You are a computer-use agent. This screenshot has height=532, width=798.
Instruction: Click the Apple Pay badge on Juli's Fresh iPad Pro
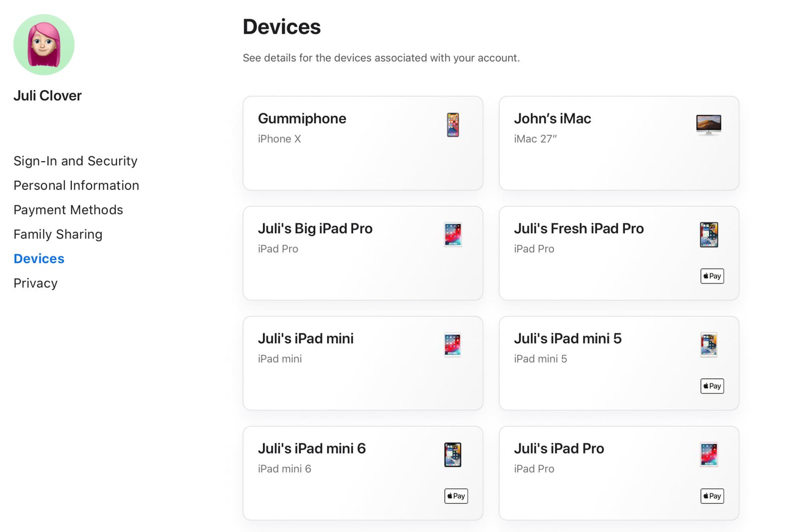point(712,276)
